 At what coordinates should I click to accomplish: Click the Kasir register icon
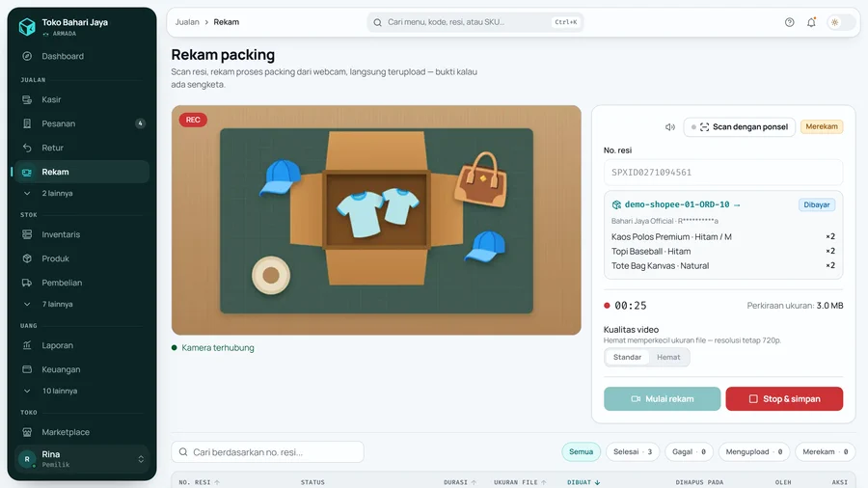click(x=27, y=99)
